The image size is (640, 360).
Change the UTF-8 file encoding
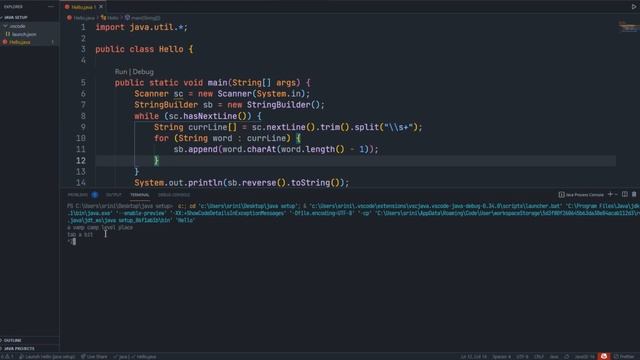pyautogui.click(x=522, y=356)
